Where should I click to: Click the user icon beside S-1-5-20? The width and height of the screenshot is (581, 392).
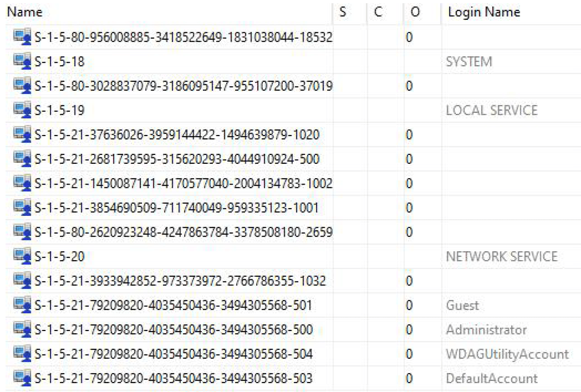tap(22, 256)
